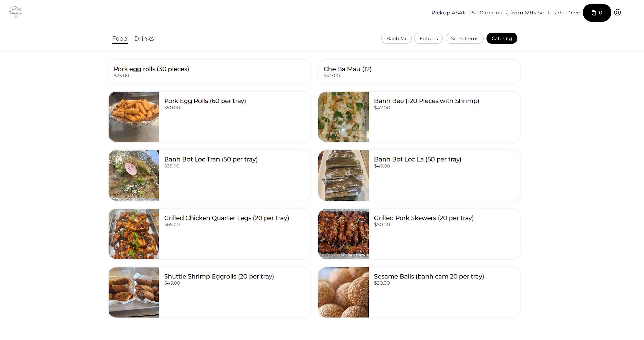Open the Banh Beo item photo
644x340 pixels.
click(343, 117)
